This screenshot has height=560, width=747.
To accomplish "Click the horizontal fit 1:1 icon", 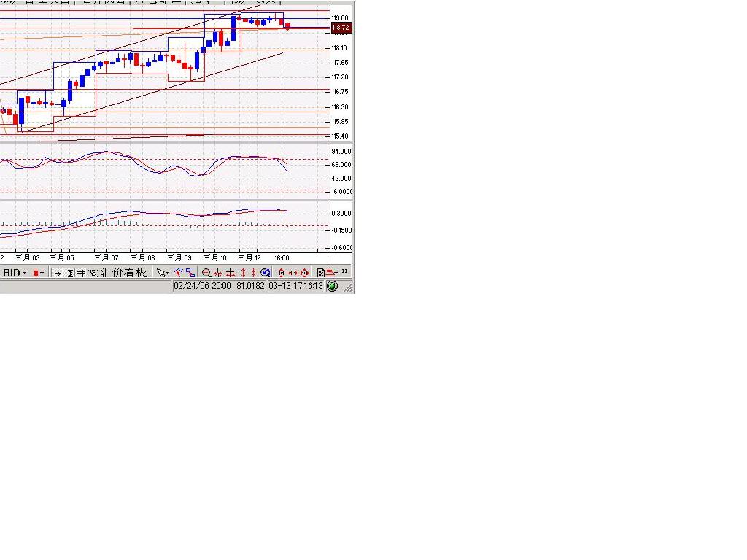I will click(x=293, y=273).
